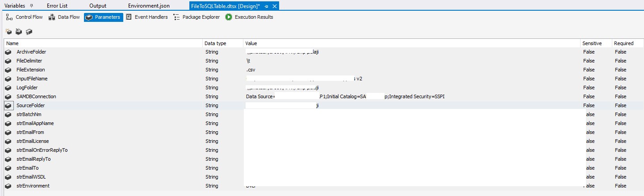644x196 pixels.
Task: Open the Error List tab
Action: coord(57,6)
